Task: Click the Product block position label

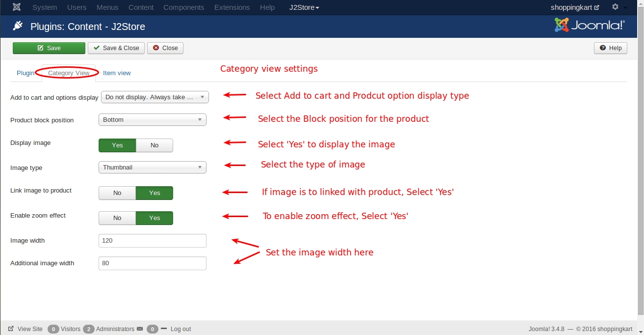Action: [x=42, y=120]
